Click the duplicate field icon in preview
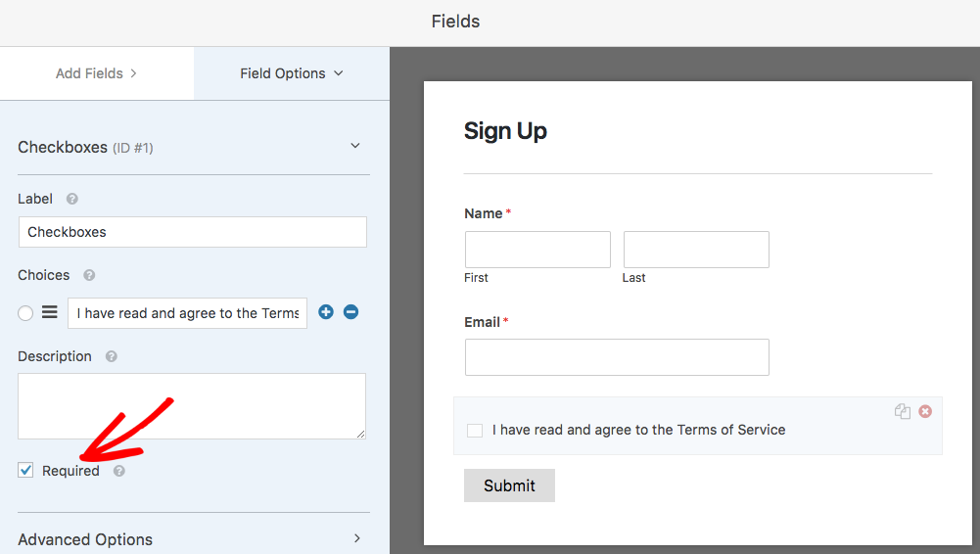This screenshot has width=980, height=554. [x=902, y=411]
